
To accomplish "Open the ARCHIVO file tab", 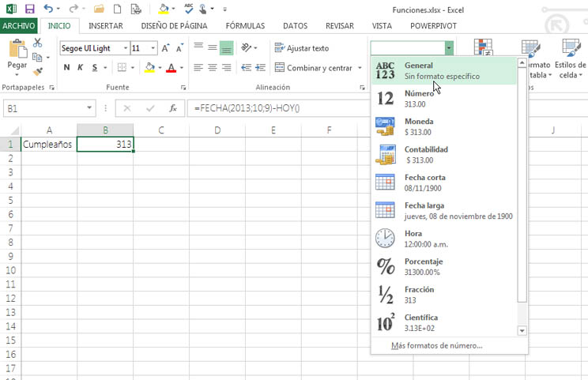I will 18,25.
